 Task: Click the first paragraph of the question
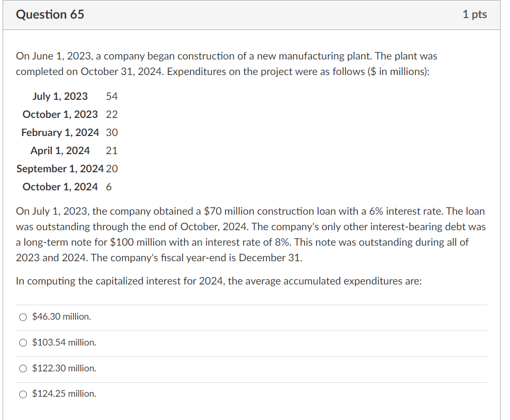pyautogui.click(x=227, y=63)
